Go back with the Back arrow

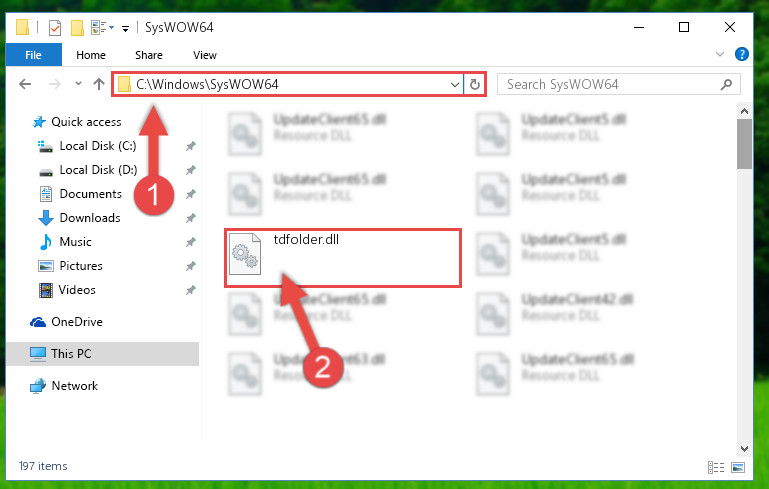click(25, 84)
